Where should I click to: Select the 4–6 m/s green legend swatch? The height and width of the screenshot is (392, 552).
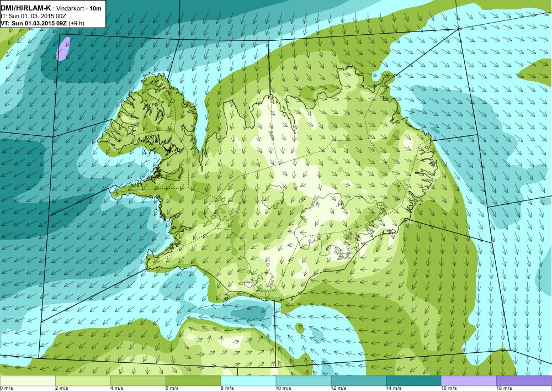point(138,381)
